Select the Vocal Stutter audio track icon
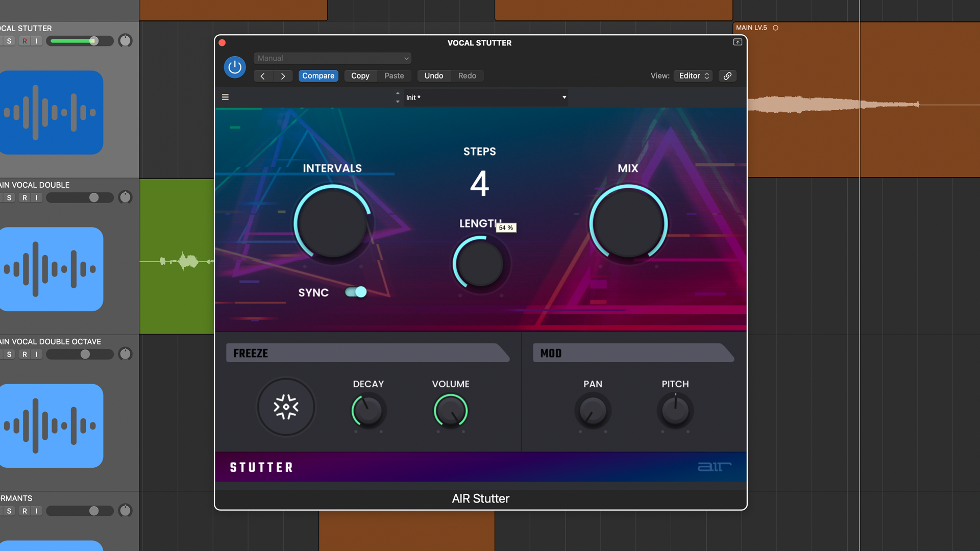The height and width of the screenshot is (551, 980). click(x=52, y=113)
